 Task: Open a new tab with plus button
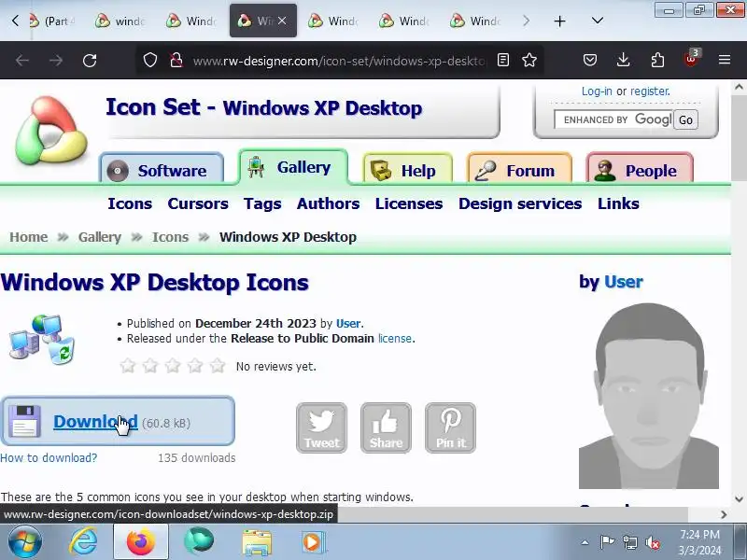point(559,21)
